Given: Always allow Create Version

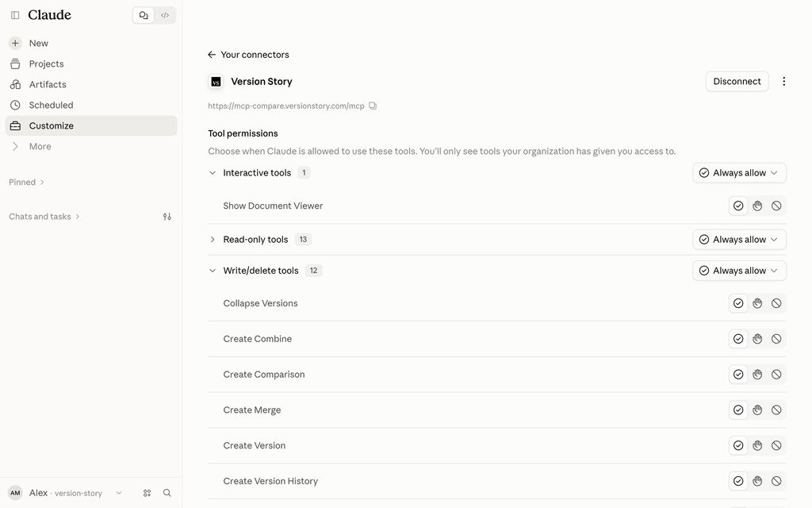Looking at the screenshot, I should 738,446.
